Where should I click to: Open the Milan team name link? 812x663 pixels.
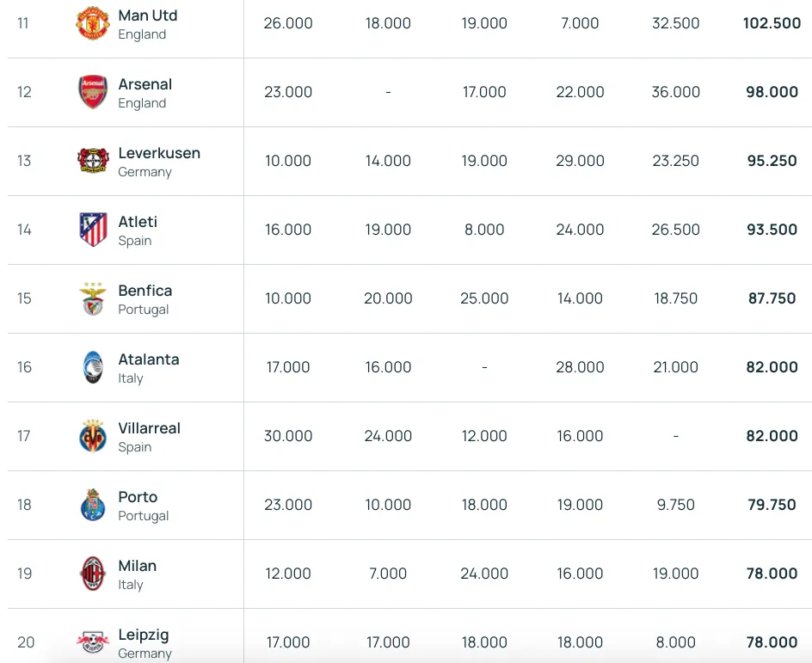tap(138, 566)
